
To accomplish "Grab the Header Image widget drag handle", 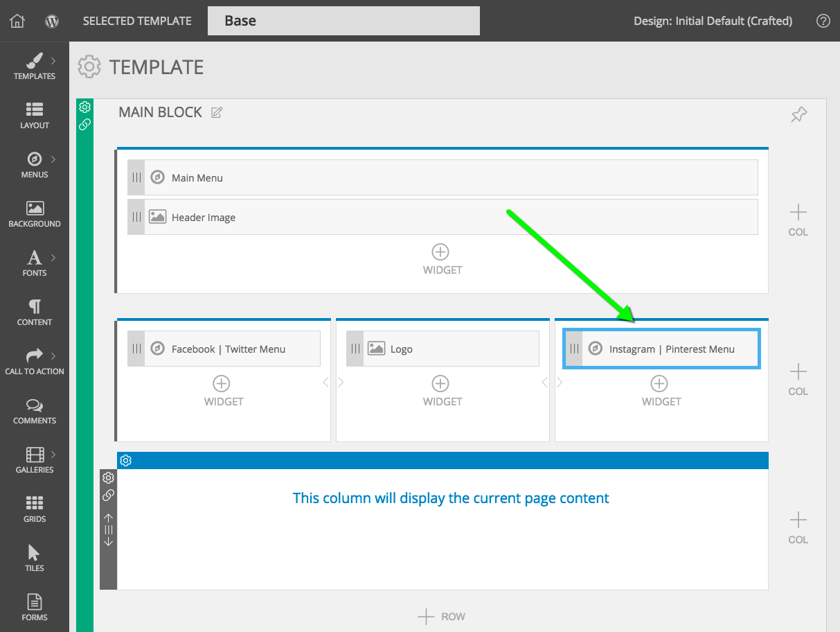I will click(136, 217).
